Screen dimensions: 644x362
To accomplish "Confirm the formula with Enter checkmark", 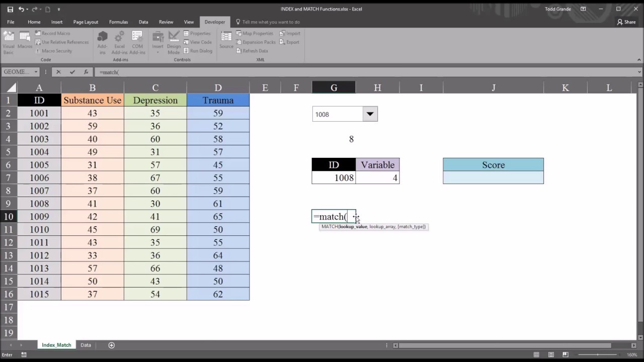I will click(x=72, y=72).
